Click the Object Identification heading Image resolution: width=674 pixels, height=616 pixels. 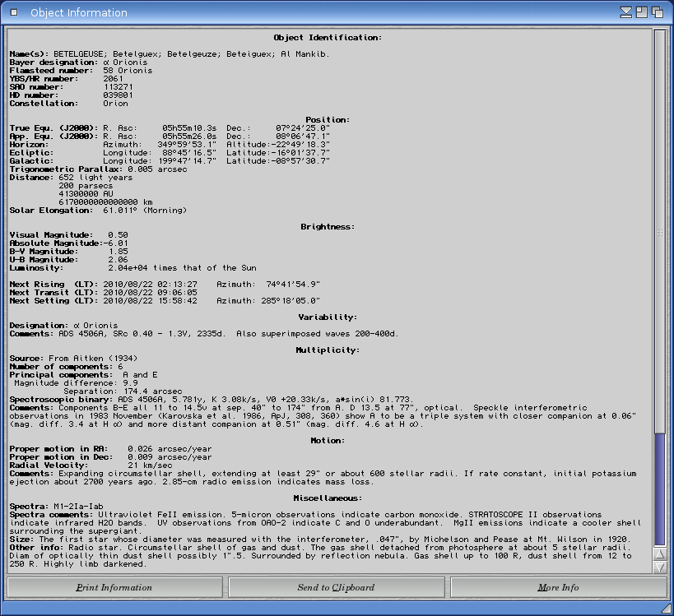327,38
